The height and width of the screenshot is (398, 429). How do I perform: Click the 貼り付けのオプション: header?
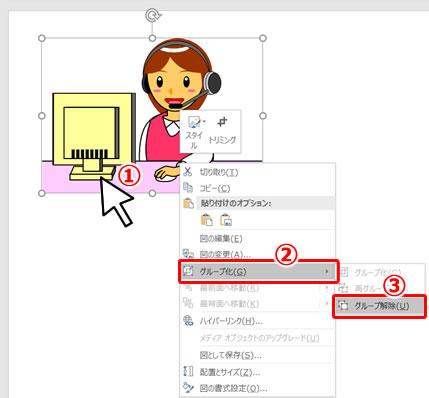click(266, 203)
